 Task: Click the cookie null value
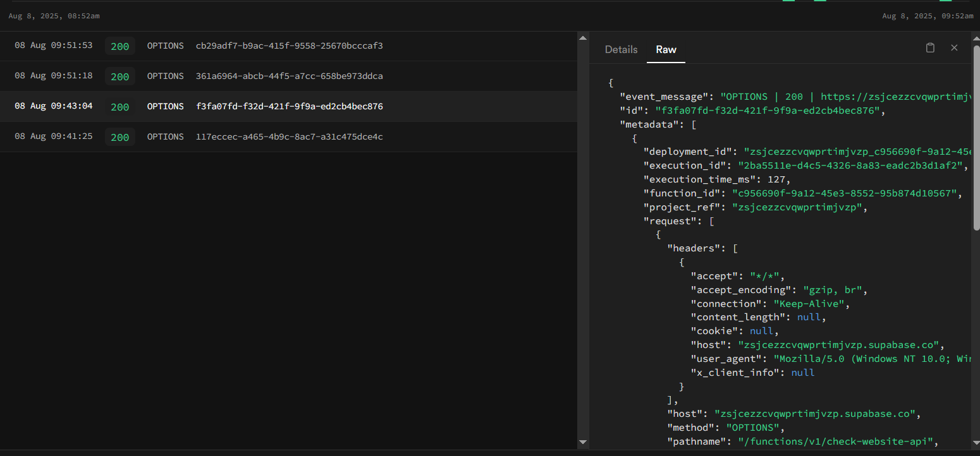point(761,331)
